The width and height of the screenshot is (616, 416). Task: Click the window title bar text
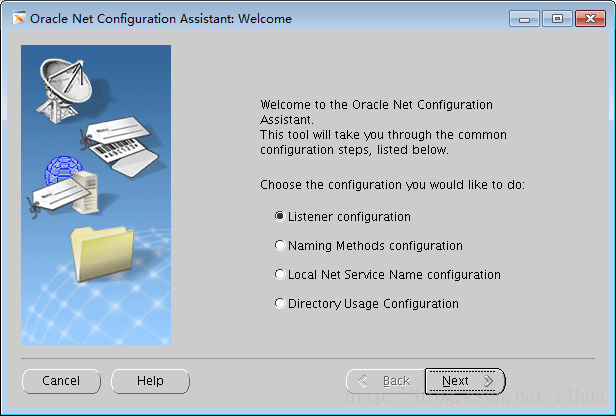[161, 18]
